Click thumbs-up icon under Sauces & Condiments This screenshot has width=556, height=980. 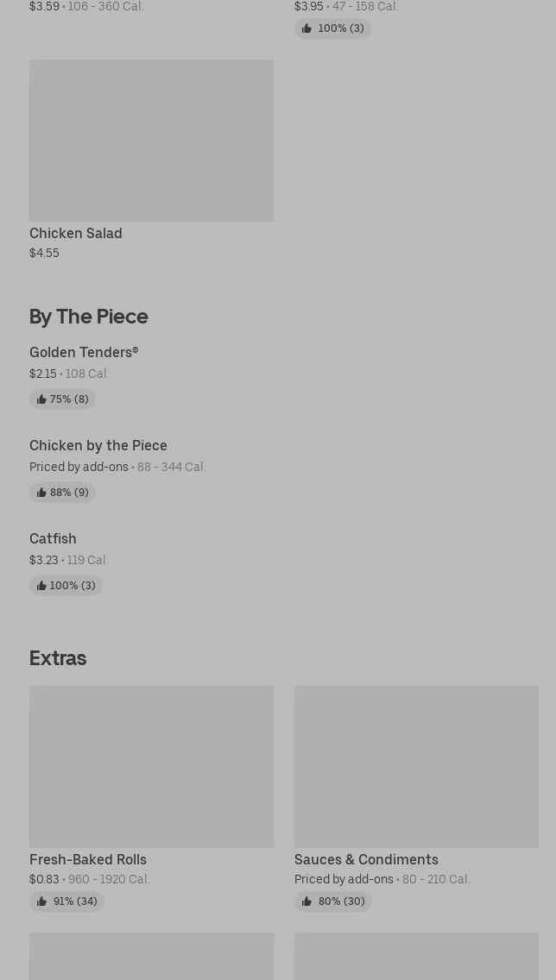coord(306,901)
